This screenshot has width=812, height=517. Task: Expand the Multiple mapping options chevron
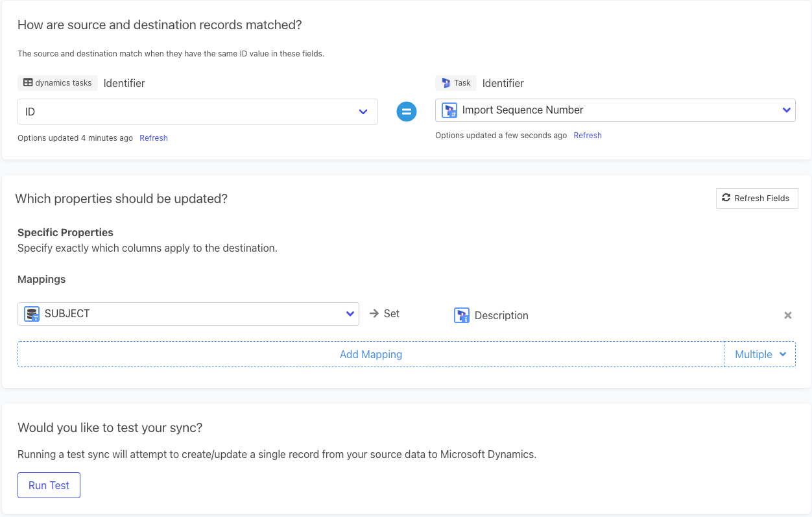tap(783, 354)
